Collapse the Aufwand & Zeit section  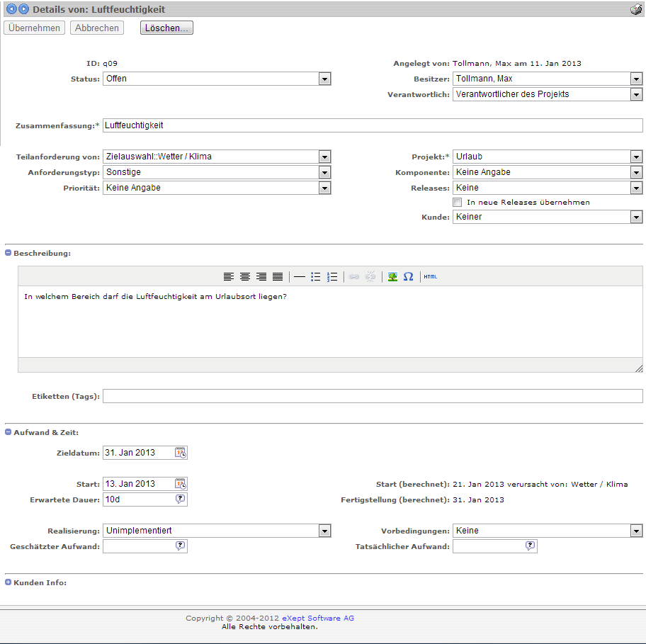coord(8,432)
